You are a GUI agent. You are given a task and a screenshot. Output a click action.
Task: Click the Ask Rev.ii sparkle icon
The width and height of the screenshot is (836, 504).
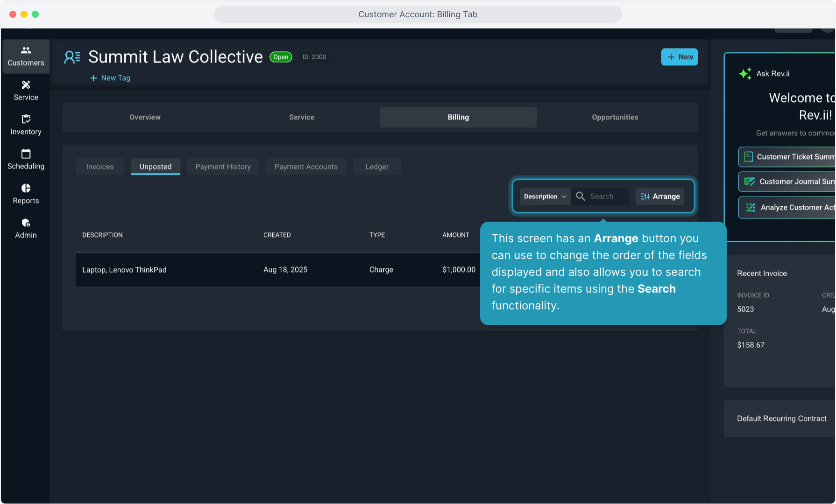[x=745, y=74]
